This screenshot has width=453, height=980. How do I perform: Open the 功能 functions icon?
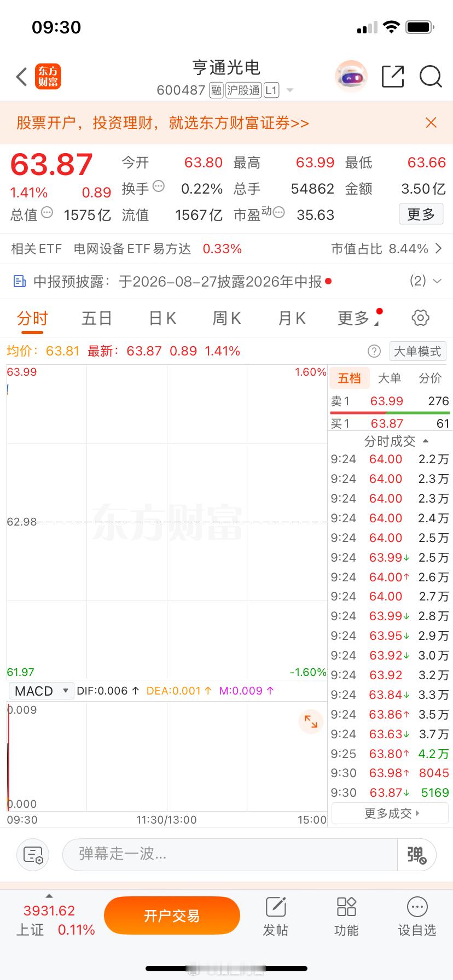click(346, 917)
